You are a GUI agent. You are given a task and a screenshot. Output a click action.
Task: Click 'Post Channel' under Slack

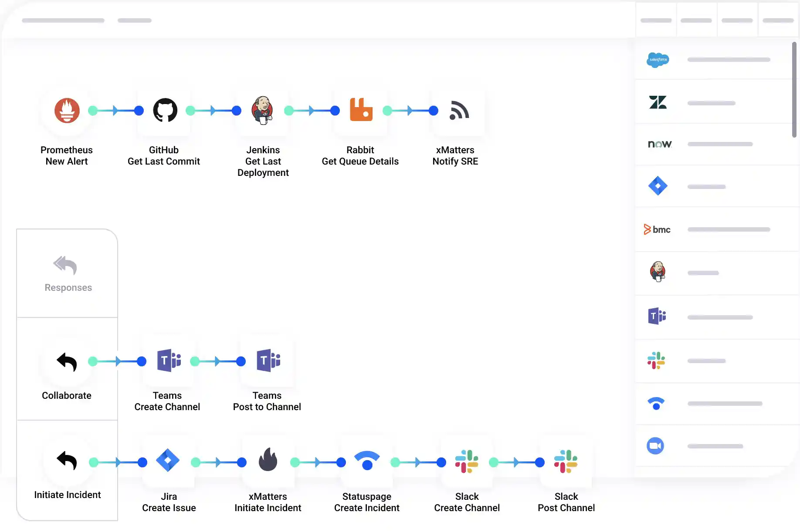pos(566,508)
